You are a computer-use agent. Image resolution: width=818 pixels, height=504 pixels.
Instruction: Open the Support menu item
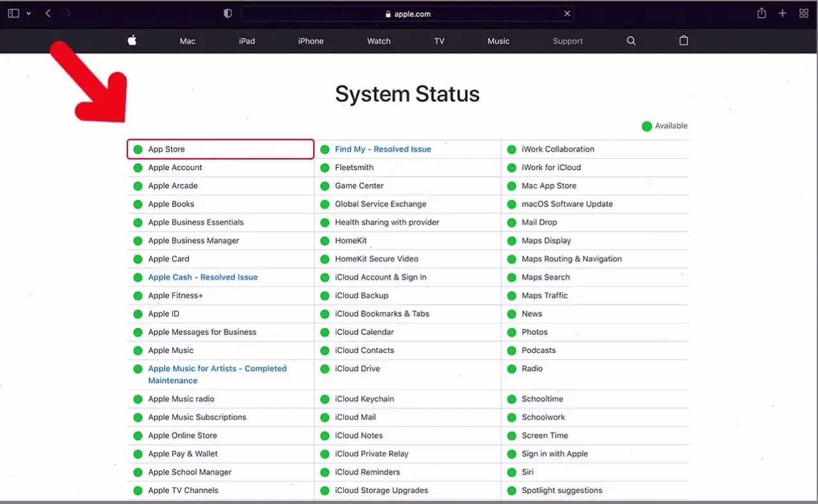pyautogui.click(x=568, y=41)
